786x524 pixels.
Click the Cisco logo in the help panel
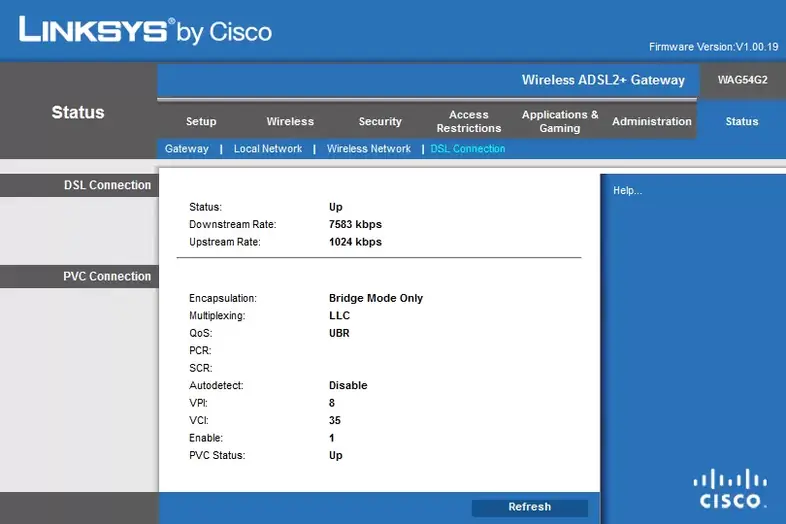[730, 489]
